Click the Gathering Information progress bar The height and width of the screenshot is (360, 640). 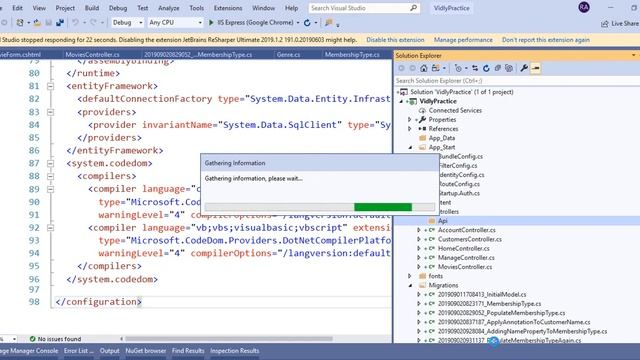[320, 207]
